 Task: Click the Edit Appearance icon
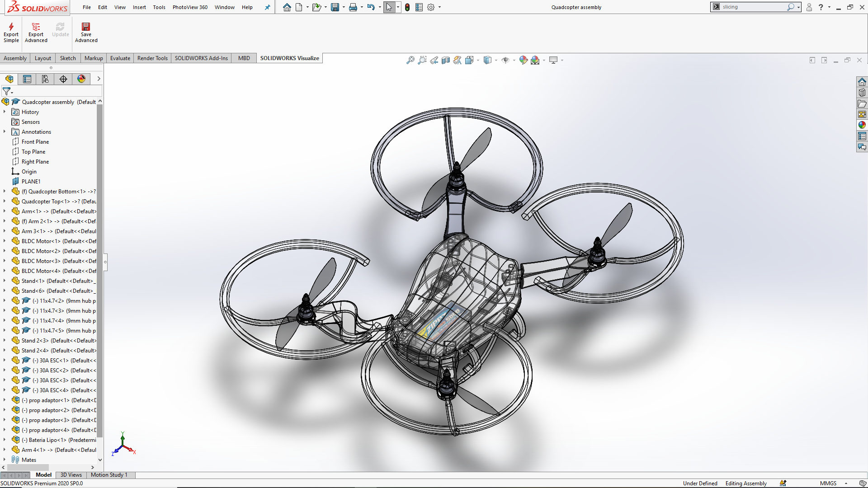[524, 60]
